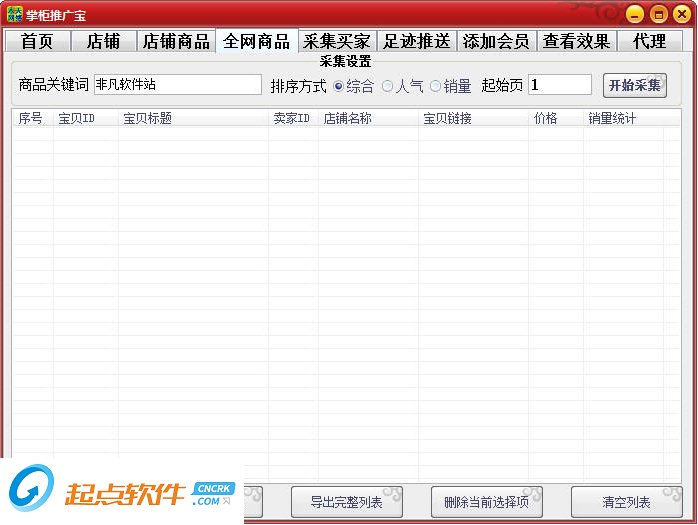Viewport: 698px width, 525px height.
Task: Sort by the 序号 column header
Action: coord(33,118)
